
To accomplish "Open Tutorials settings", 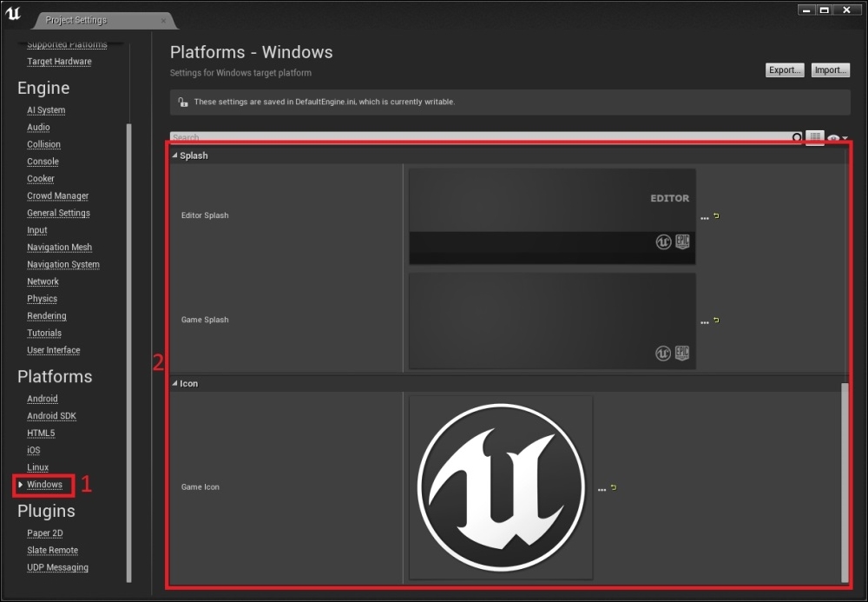I will pyautogui.click(x=44, y=334).
